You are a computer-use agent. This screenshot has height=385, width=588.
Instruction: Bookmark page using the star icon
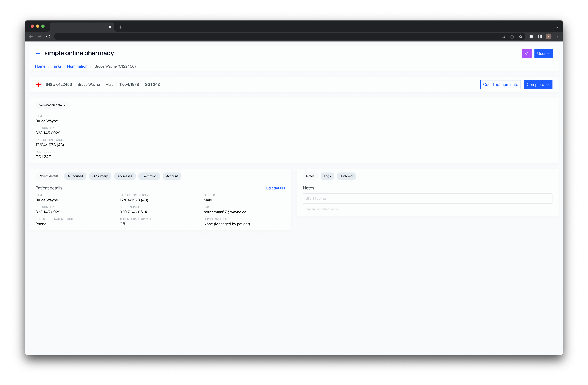click(521, 37)
